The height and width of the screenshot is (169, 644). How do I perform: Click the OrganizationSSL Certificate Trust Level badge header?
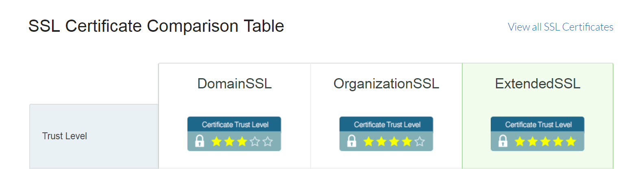387,125
